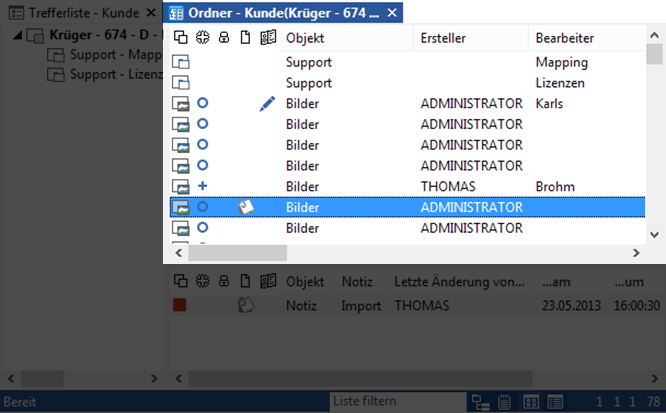The width and height of the screenshot is (666, 413).
Task: Click the pencil edit icon in Karls row
Action: tap(266, 103)
